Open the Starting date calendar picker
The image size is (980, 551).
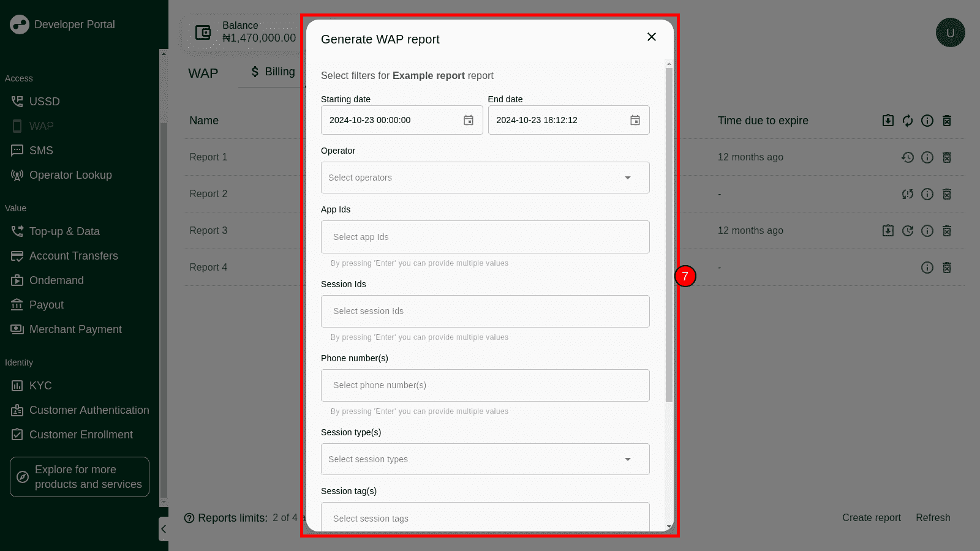pyautogui.click(x=468, y=121)
